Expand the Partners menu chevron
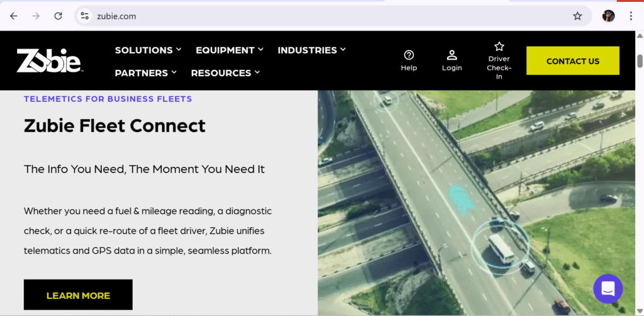 pos(174,72)
